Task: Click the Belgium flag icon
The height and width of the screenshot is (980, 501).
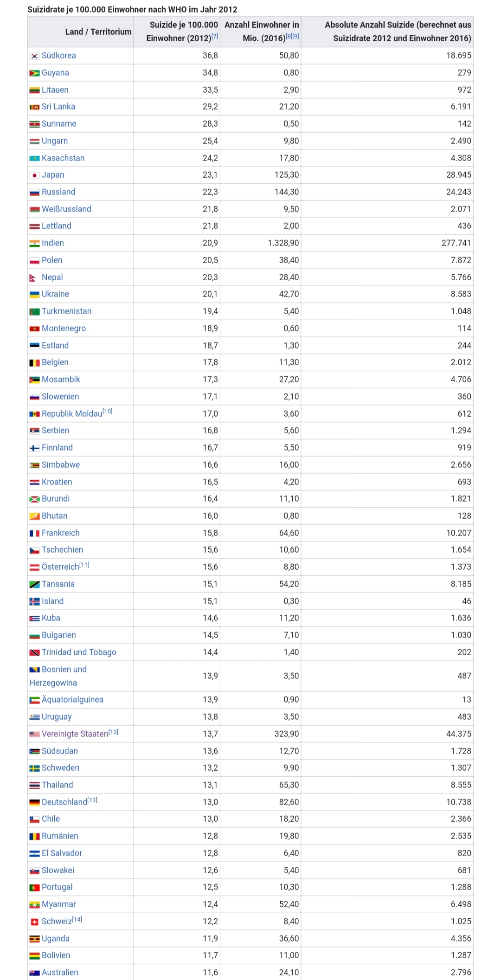Action: pyautogui.click(x=34, y=363)
